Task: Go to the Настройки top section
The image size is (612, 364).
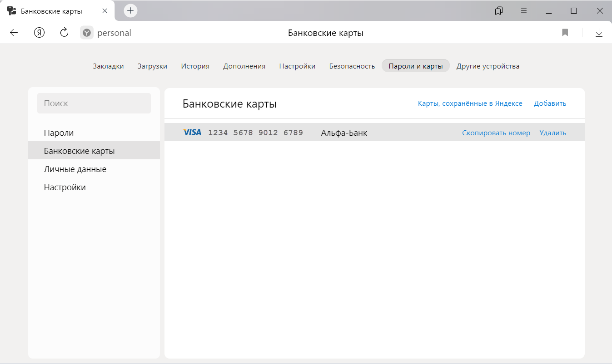Action: point(297,66)
